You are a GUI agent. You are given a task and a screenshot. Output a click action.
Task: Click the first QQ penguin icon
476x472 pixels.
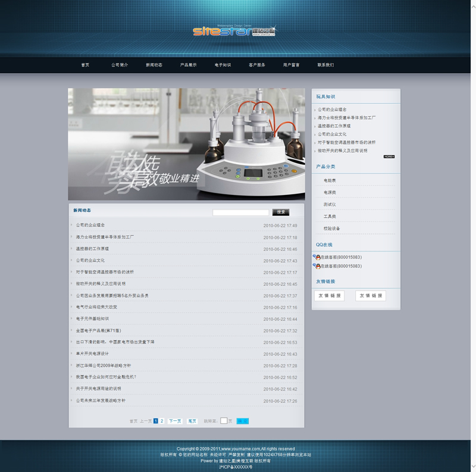point(317,257)
